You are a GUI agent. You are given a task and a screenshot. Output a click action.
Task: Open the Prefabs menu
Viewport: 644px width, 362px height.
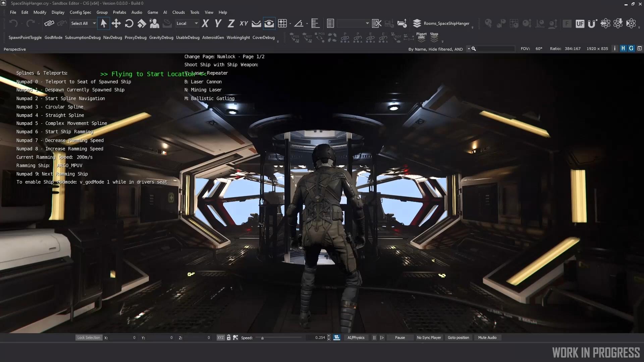tap(119, 12)
